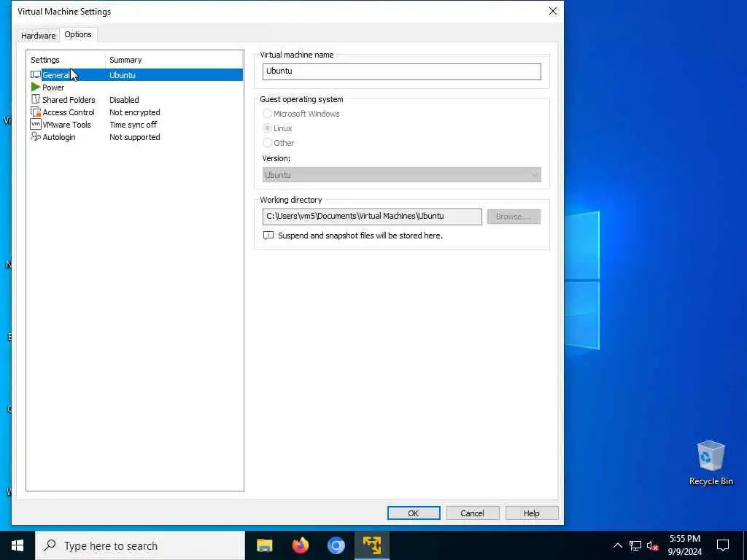Viewport: 747px width, 560px height.
Task: Click the Cancel button
Action: (473, 513)
